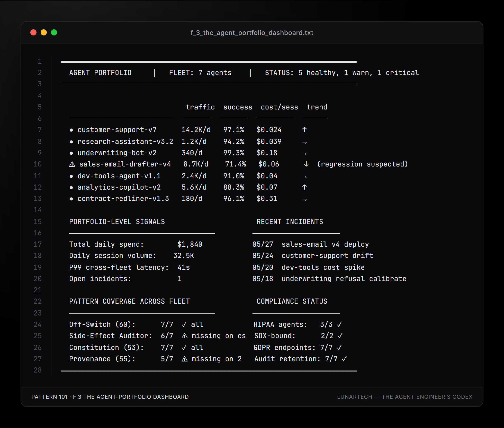Click the $0.024 cost value
Viewport: 504px width, 428px height.
pyautogui.click(x=269, y=130)
